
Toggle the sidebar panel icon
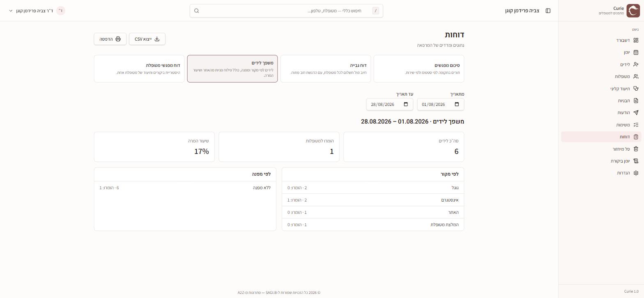click(x=548, y=11)
